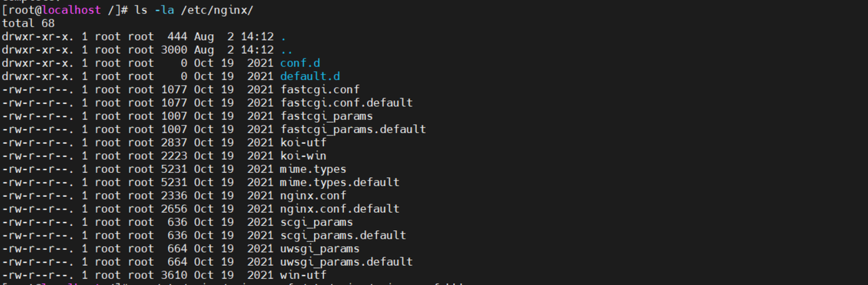Select the uwsgi_params.default filename

click(346, 261)
